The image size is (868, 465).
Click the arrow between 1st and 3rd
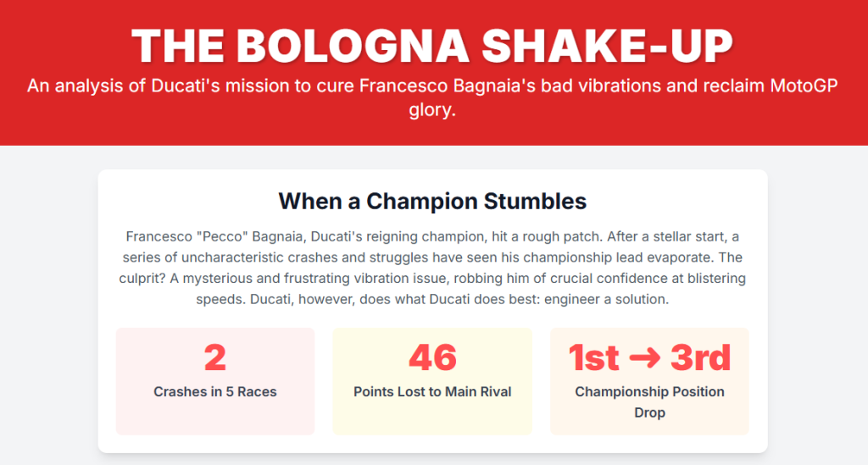pos(649,358)
